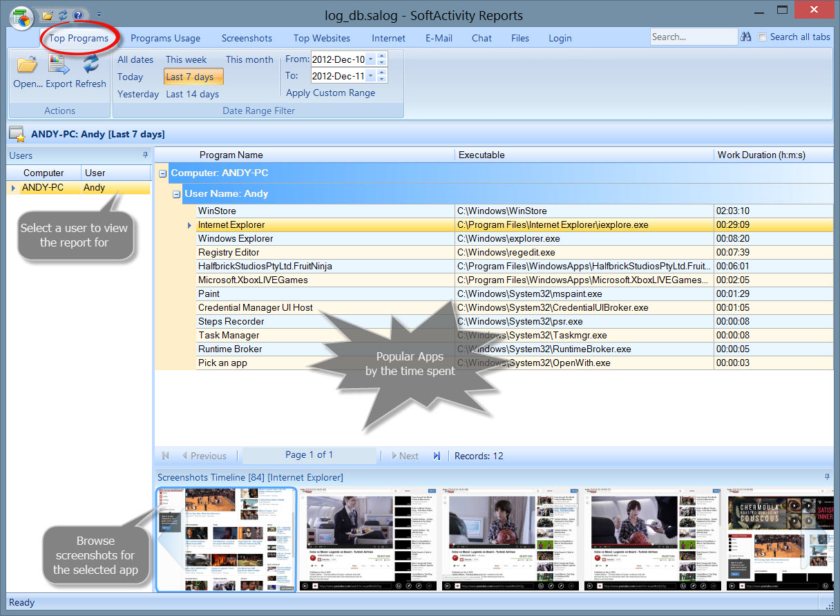
Task: Select the Paint program row
Action: click(515, 293)
